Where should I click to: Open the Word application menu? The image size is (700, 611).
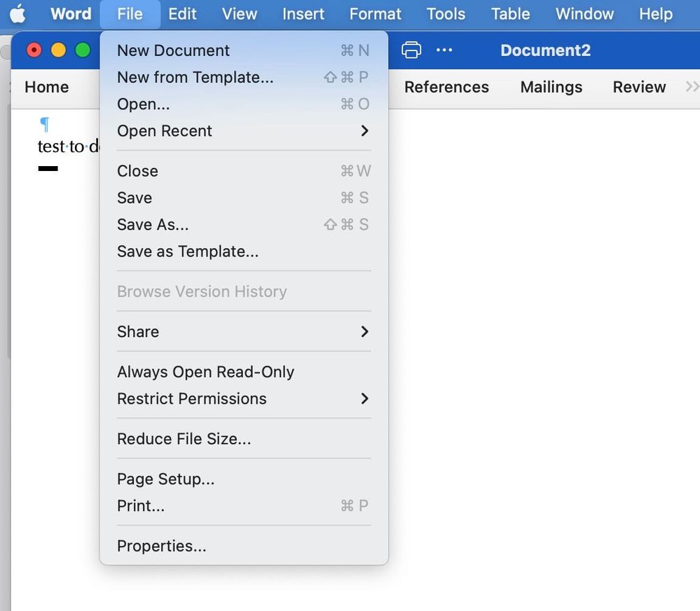click(71, 14)
